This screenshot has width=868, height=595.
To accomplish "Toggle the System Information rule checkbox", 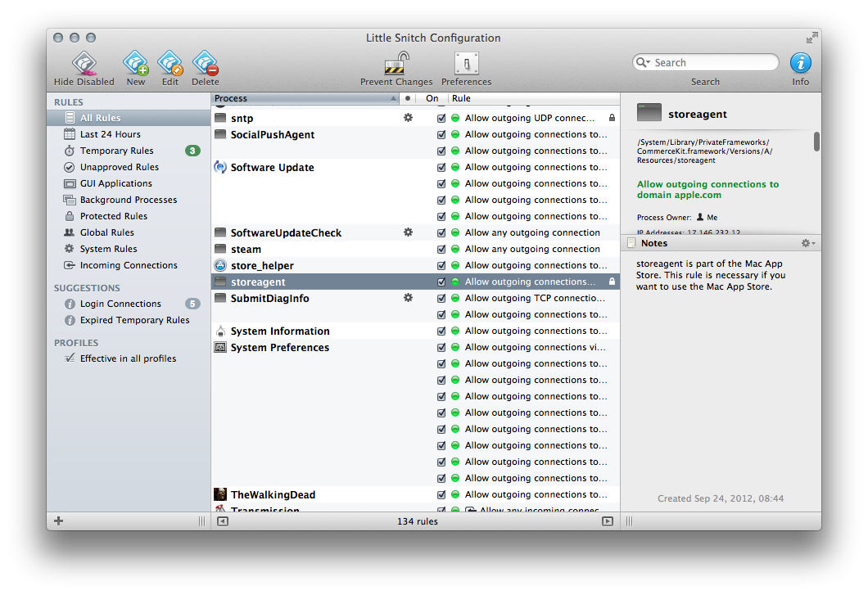I will coord(441,331).
